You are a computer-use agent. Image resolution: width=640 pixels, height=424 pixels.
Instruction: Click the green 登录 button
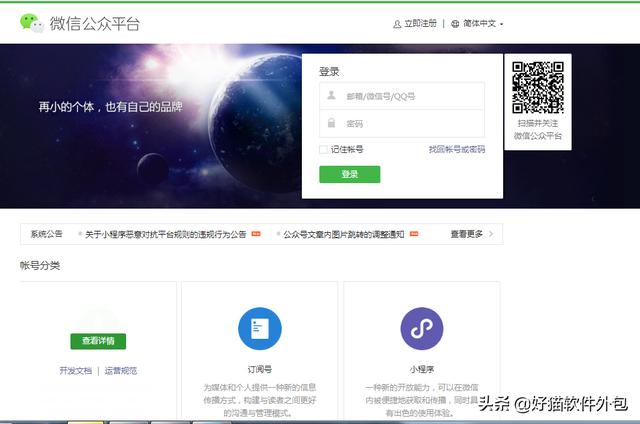click(349, 174)
